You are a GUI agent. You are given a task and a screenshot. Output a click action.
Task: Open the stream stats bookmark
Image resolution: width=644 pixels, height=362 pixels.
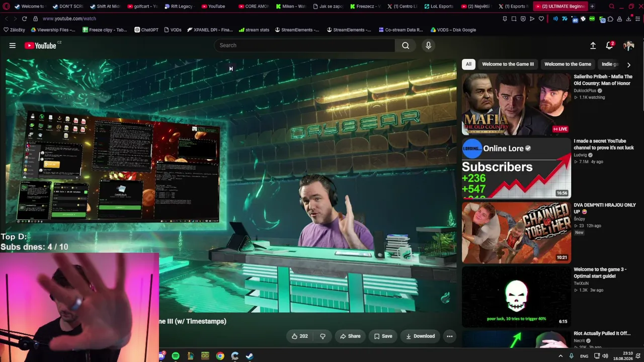254,30
